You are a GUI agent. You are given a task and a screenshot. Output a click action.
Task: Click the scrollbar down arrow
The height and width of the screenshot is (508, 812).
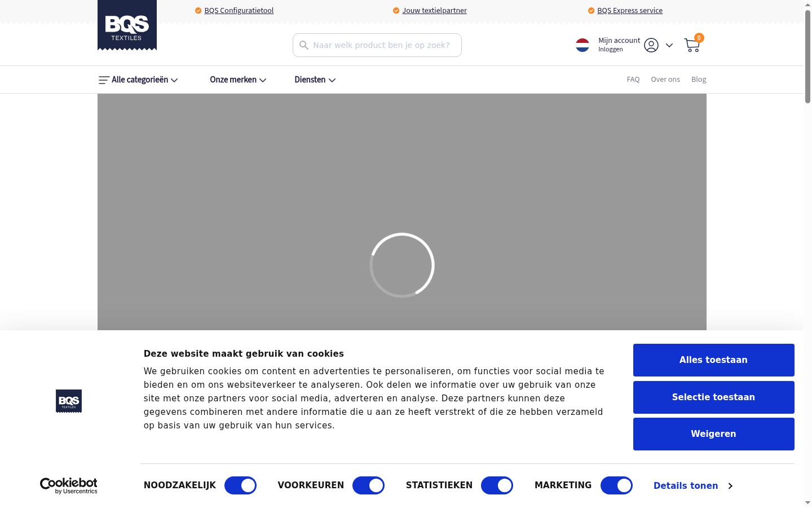(x=807, y=502)
